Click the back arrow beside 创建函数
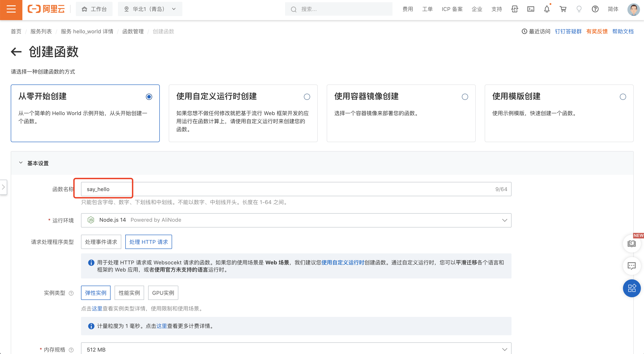Screen dimensions: 644x354 (16, 52)
